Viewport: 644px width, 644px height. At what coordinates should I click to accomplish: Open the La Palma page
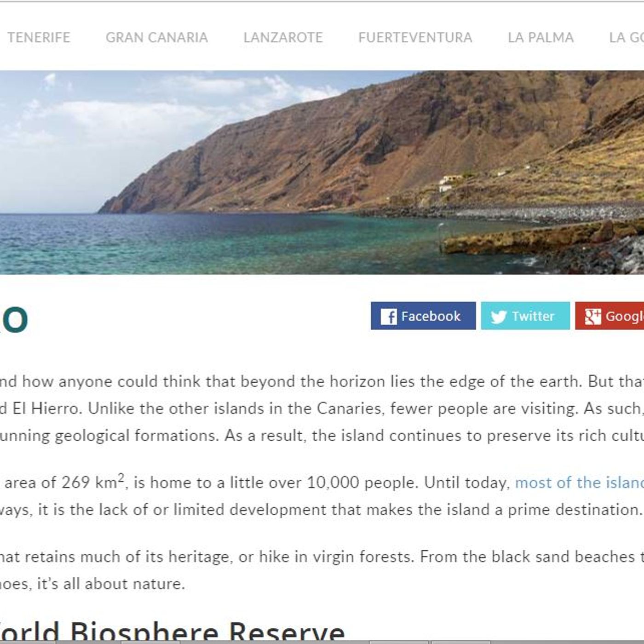pos(540,37)
